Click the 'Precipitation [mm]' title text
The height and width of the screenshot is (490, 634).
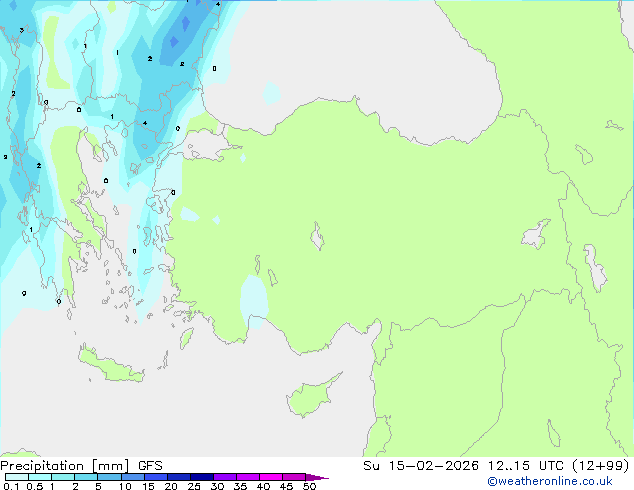(65, 466)
